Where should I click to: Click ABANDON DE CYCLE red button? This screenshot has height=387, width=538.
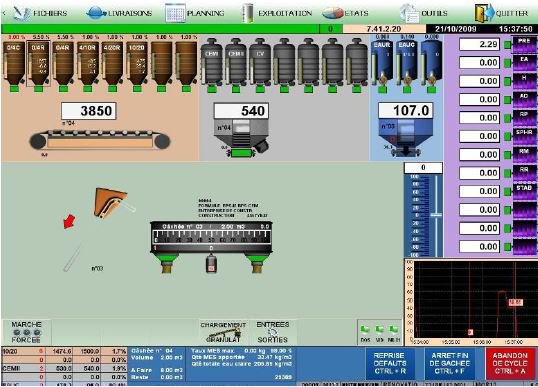(510, 363)
